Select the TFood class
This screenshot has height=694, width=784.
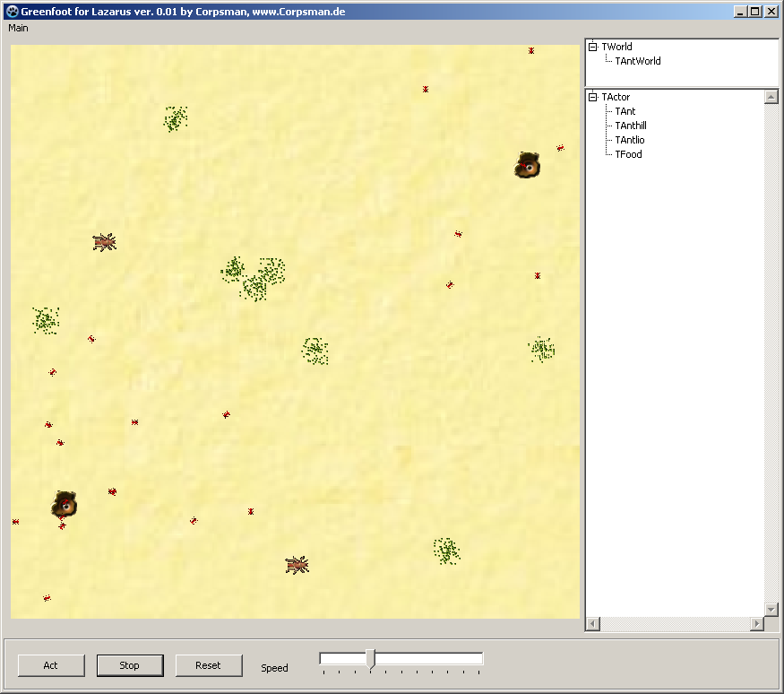pyautogui.click(x=628, y=154)
